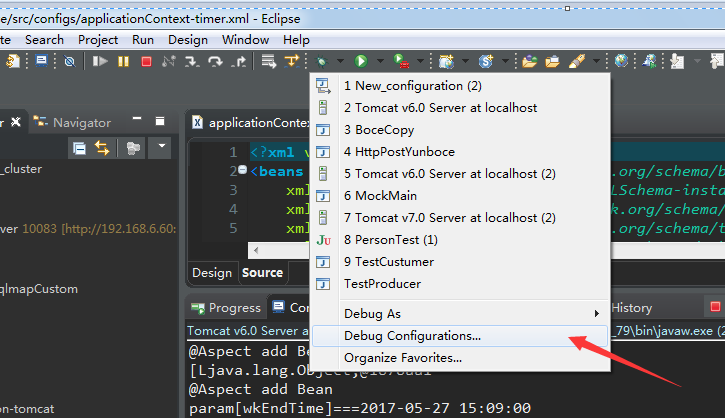Click the icon right of the globe
This screenshot has width=725, height=418.
coord(650,61)
